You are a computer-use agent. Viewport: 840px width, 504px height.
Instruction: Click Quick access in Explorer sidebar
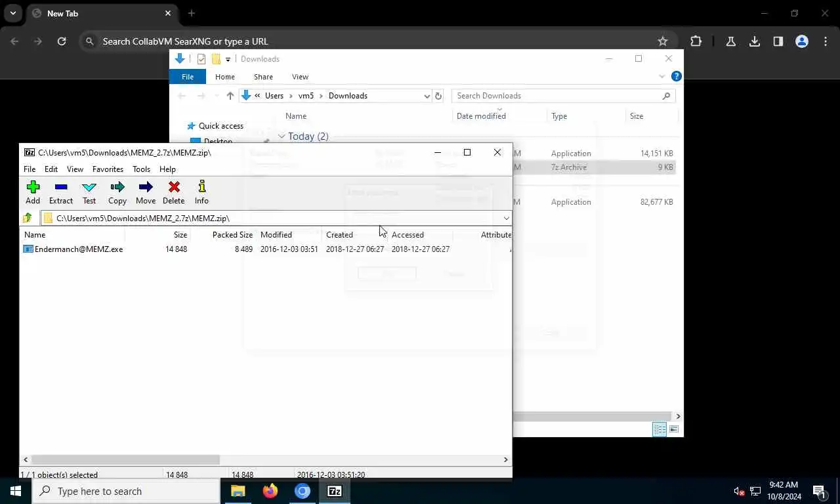[x=221, y=126]
